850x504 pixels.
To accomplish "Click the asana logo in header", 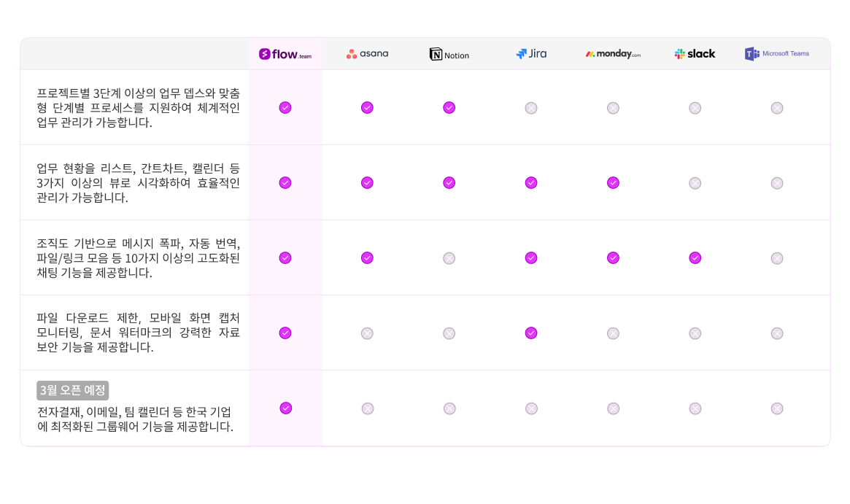I will [x=367, y=54].
